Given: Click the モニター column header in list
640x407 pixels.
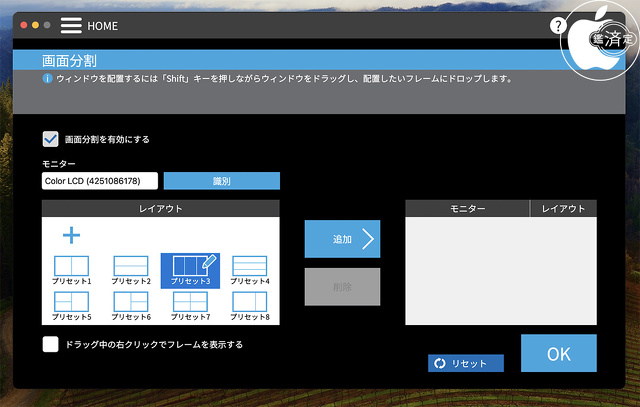Looking at the screenshot, I should point(467,208).
